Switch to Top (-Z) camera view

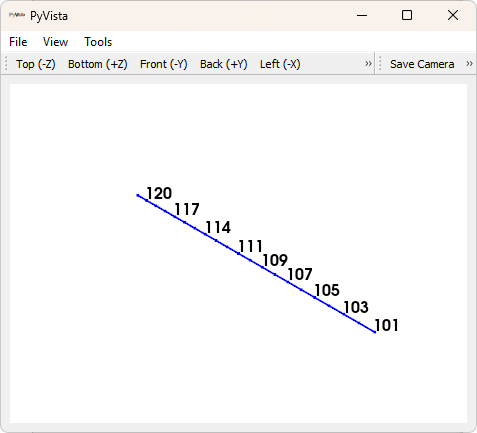pyautogui.click(x=36, y=64)
